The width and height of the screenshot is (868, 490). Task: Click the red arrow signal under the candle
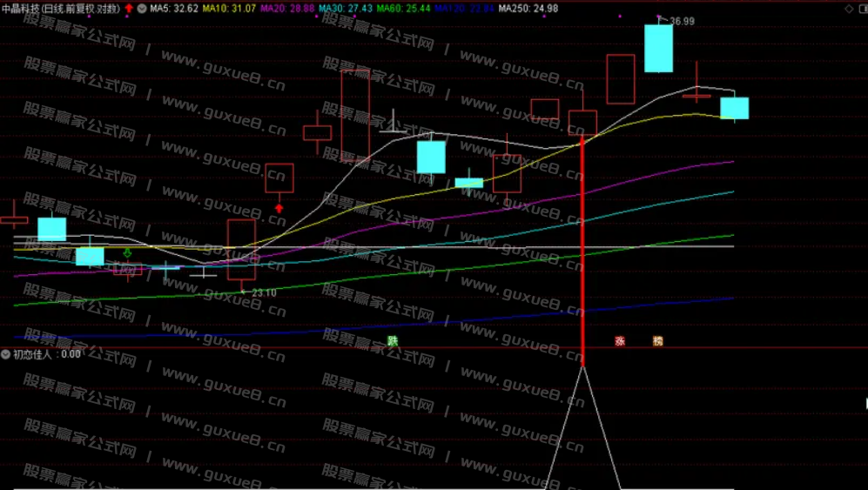(x=279, y=208)
